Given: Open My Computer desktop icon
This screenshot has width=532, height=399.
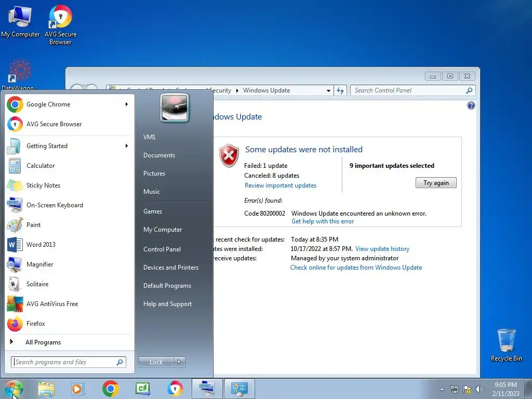Looking at the screenshot, I should click(x=20, y=22).
